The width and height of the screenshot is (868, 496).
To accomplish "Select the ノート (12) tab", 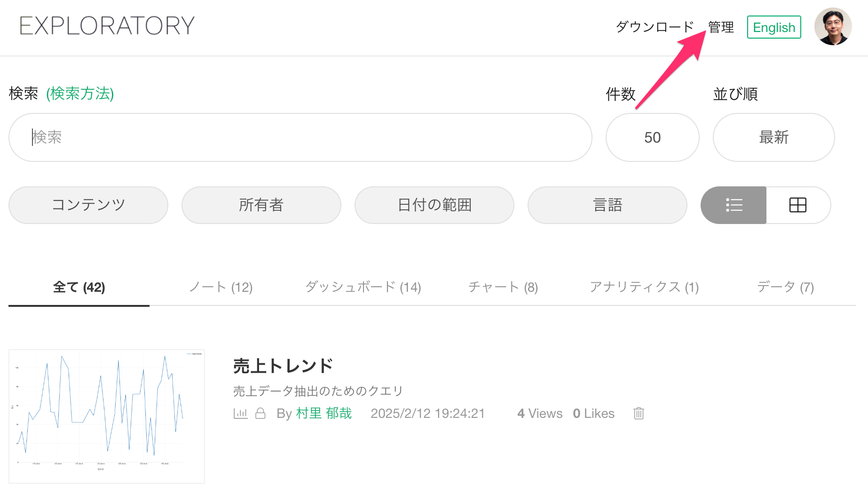I will pyautogui.click(x=221, y=287).
